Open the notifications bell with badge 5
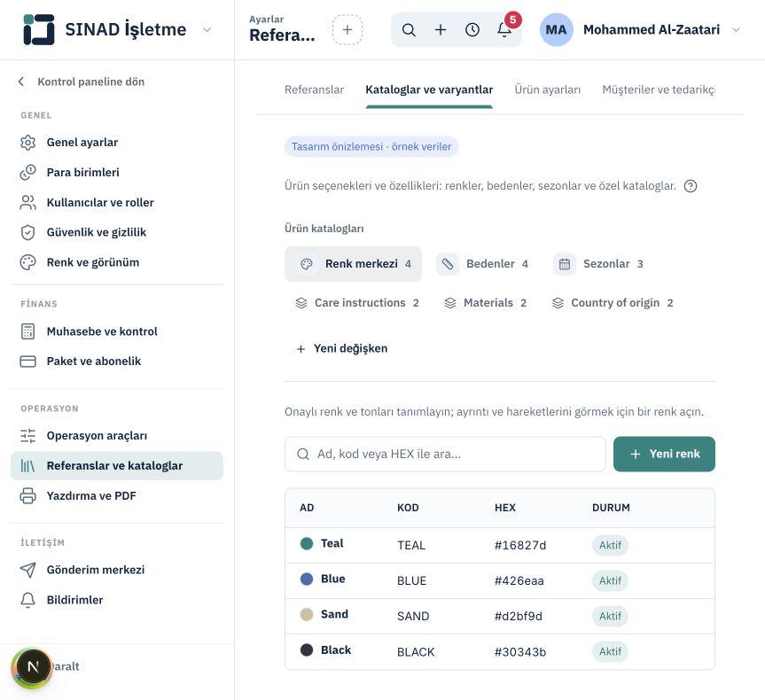 pos(504,30)
